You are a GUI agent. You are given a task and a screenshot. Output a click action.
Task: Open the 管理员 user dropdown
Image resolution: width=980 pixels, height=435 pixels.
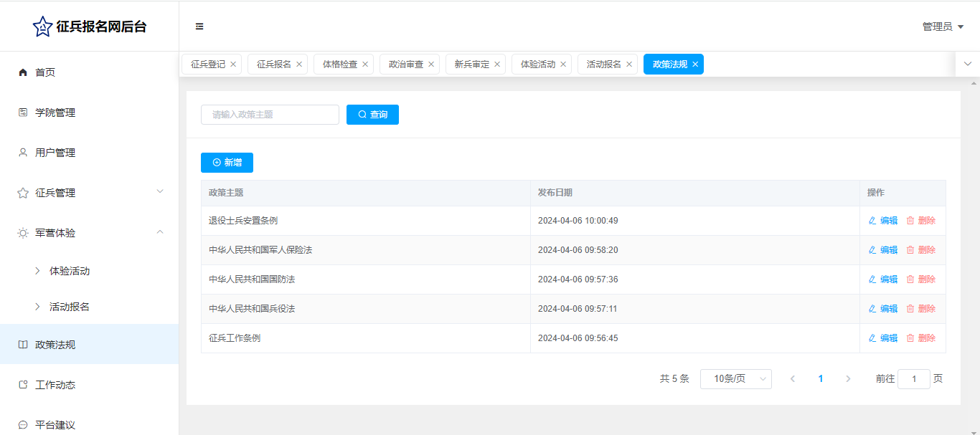click(x=943, y=27)
